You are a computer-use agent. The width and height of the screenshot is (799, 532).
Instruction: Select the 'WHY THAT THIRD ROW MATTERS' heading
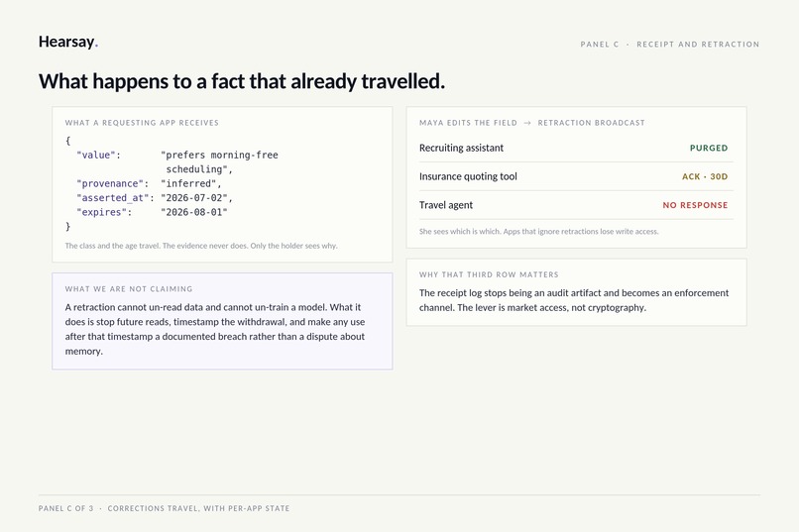pyautogui.click(x=489, y=274)
